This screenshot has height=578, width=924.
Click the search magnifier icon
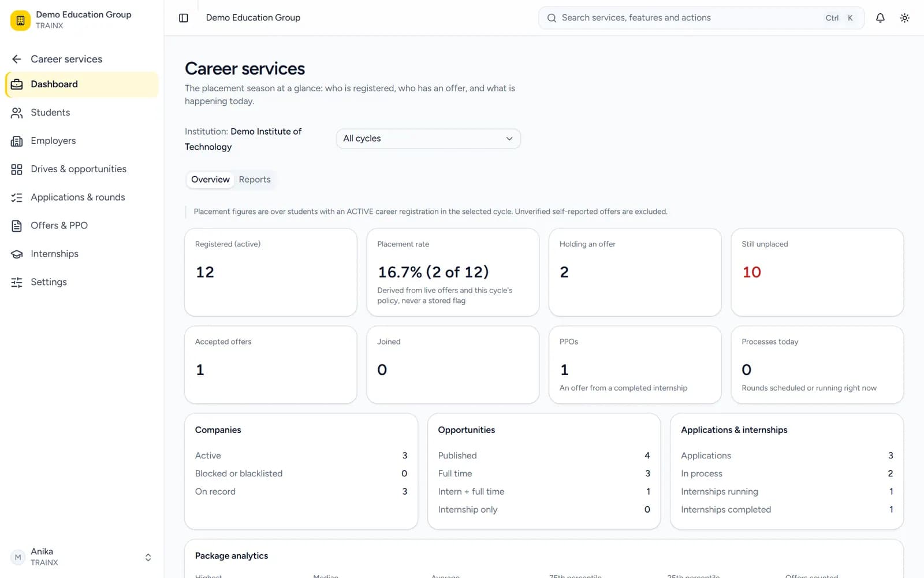[x=552, y=18]
